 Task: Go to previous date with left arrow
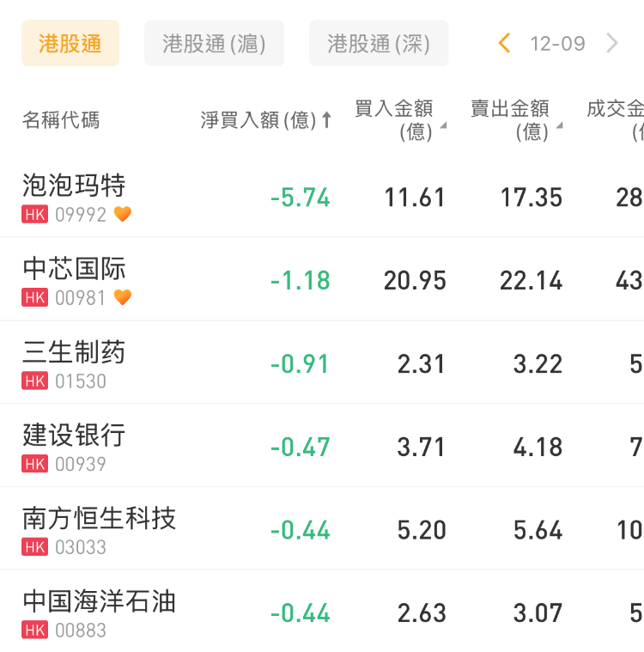pos(505,43)
